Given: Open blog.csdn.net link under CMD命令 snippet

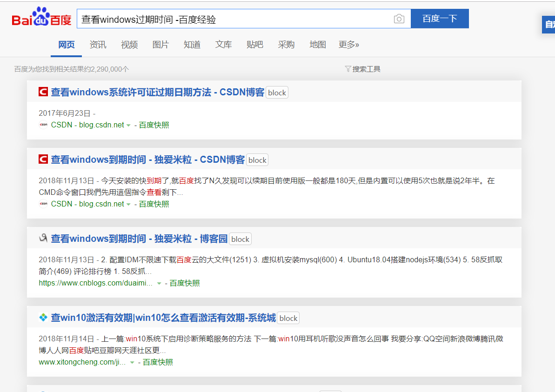Looking at the screenshot, I should [87, 204].
